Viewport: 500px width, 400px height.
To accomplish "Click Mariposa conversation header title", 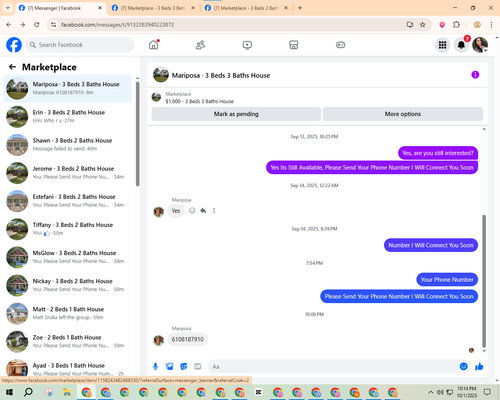I will pyautogui.click(x=221, y=75).
